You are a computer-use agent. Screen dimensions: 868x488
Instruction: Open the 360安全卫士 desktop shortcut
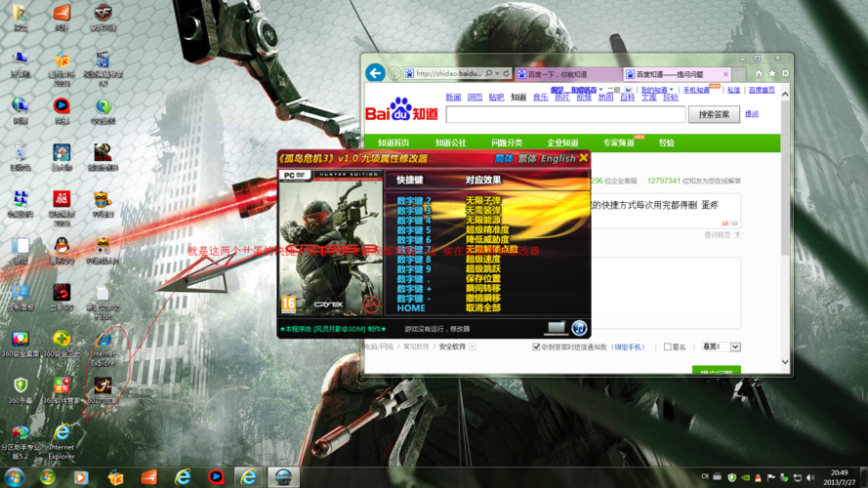pos(62,344)
